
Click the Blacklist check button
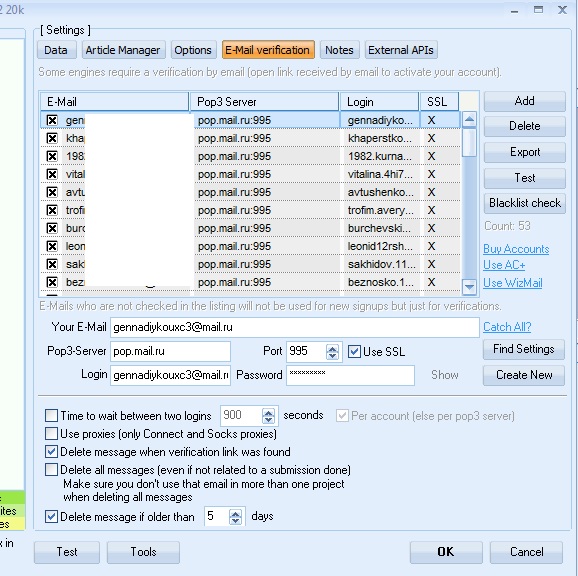click(x=525, y=203)
